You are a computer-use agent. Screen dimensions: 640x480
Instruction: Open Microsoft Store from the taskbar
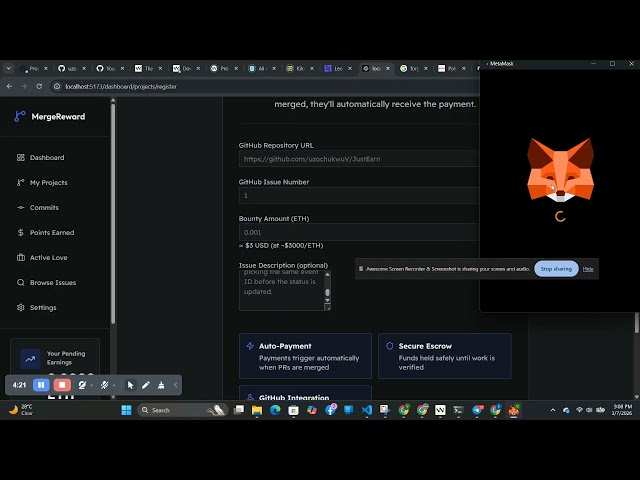293,410
